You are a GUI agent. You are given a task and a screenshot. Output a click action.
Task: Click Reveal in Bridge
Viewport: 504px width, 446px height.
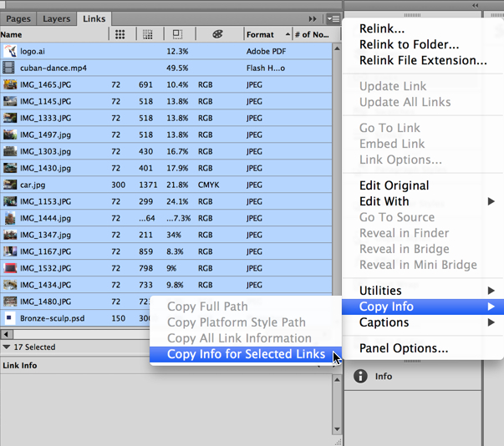[x=405, y=249]
